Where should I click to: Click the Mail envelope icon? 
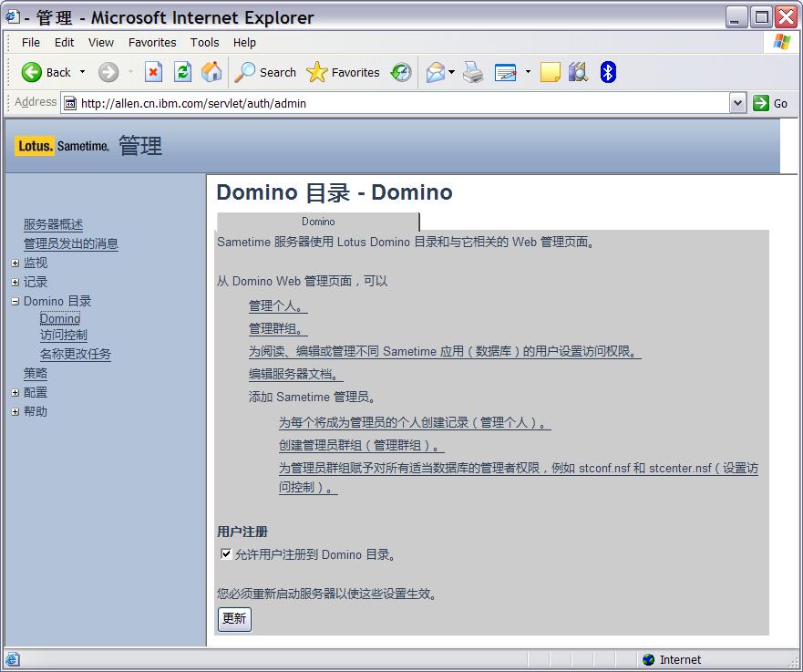(436, 72)
